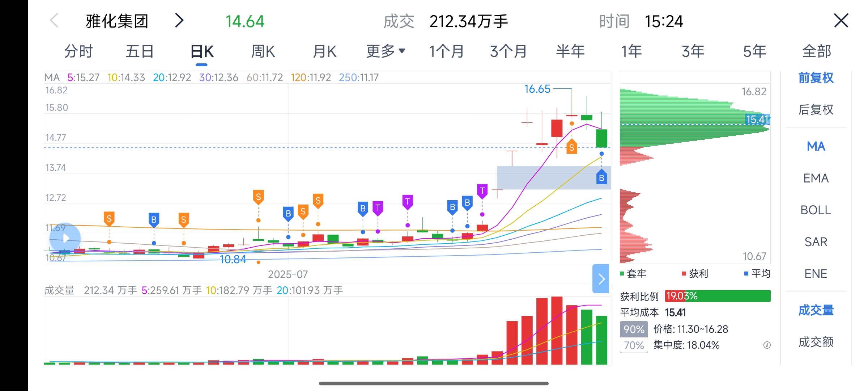Enable 前复权 price adjustment
868x391 pixels.
pyautogui.click(x=816, y=78)
